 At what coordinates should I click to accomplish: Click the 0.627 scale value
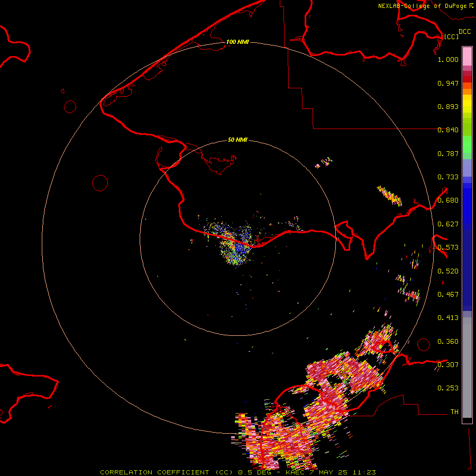coord(448,224)
